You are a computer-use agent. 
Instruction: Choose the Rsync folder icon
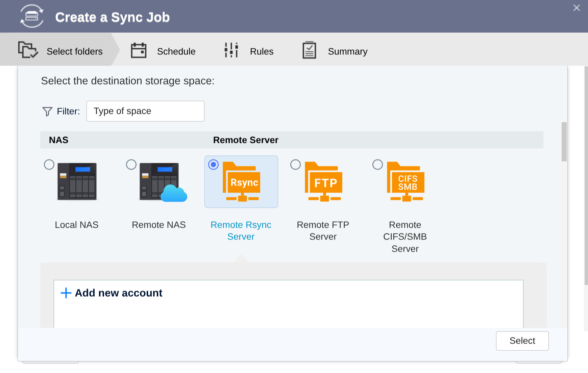tap(241, 182)
